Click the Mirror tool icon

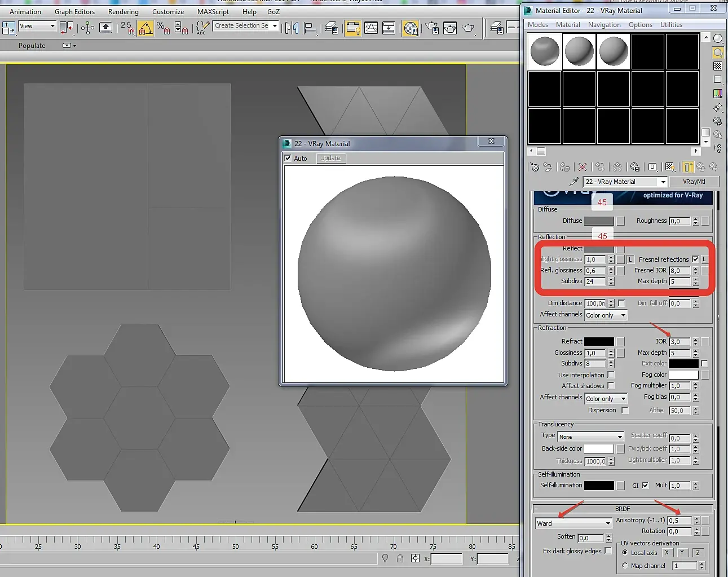pyautogui.click(x=292, y=28)
